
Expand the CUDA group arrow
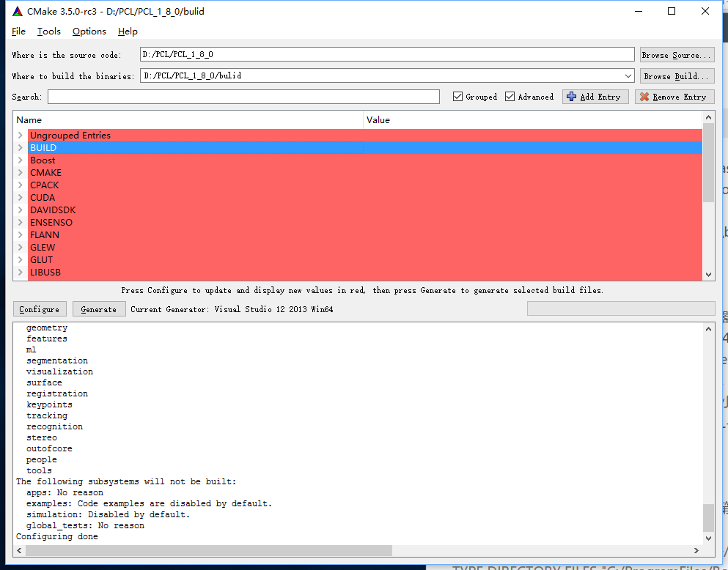pyautogui.click(x=21, y=198)
